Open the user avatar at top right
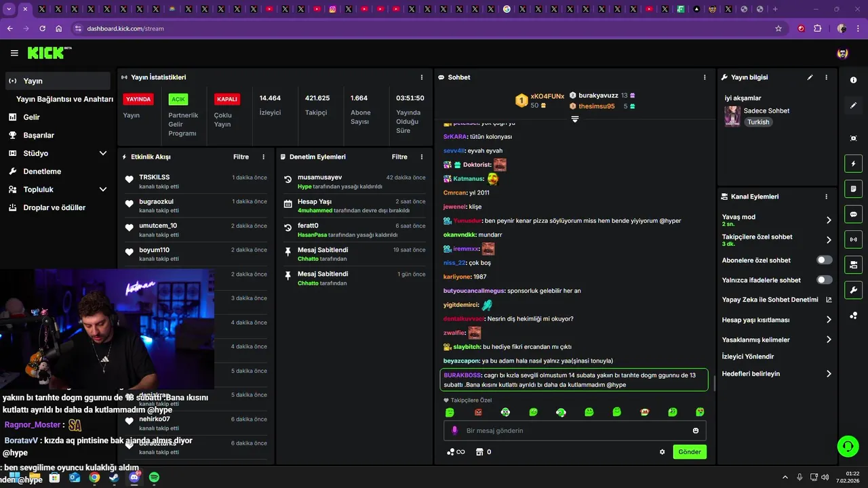Screen dimensions: 868x488 click(x=842, y=53)
